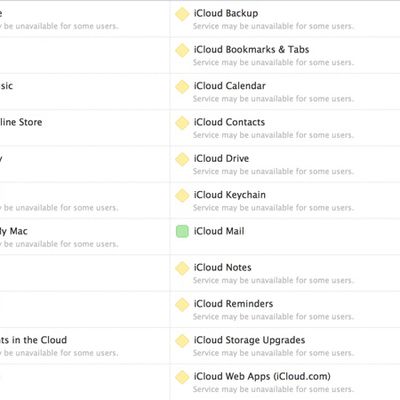Click the partially visible 'line Store' entry
The image size is (400, 400).
(x=21, y=122)
